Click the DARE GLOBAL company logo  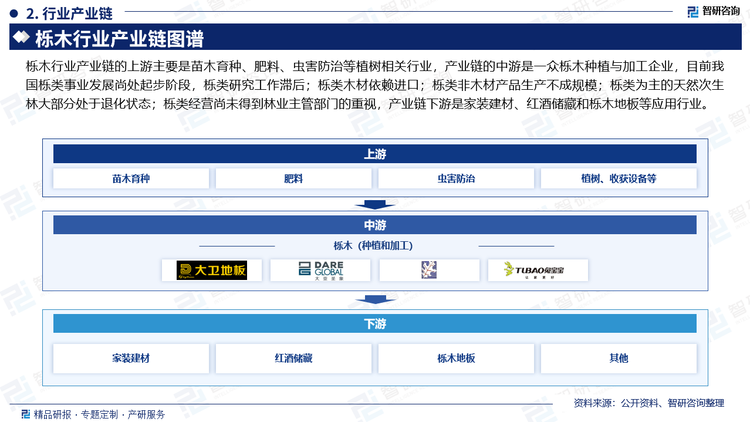(320, 270)
